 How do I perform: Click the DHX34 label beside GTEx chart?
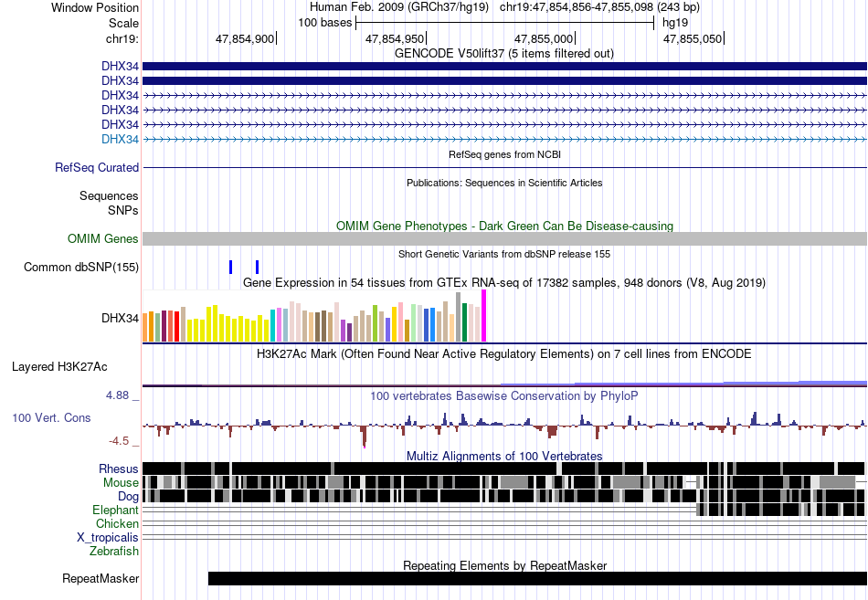tap(120, 319)
